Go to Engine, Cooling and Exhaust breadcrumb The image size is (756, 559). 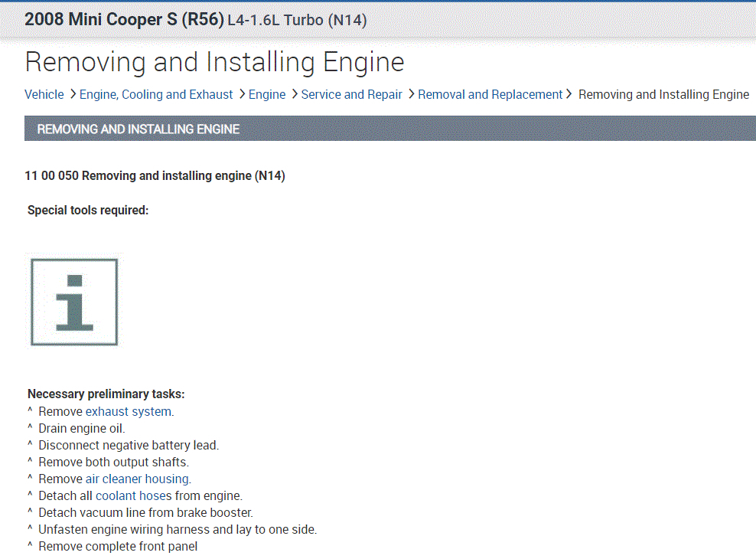tap(156, 94)
